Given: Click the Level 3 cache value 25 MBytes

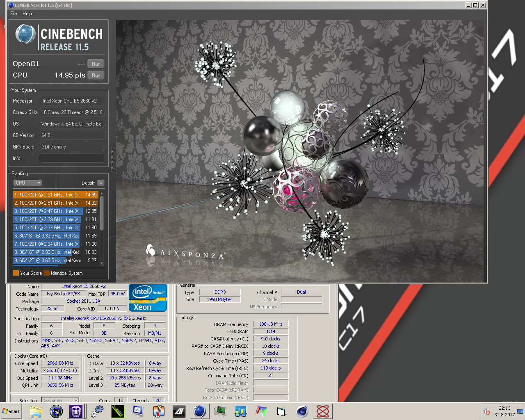Looking at the screenshot, I should coord(125,386).
